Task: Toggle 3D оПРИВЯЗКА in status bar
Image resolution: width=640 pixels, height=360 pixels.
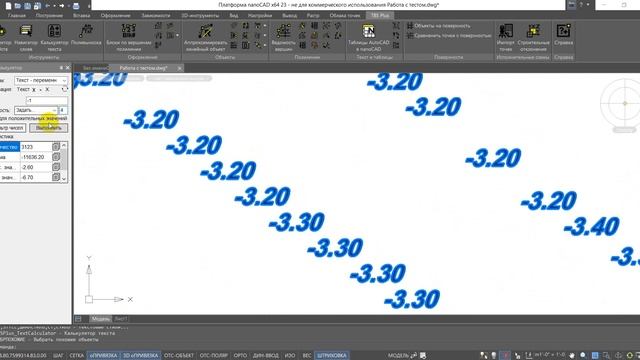Action: pyautogui.click(x=140, y=356)
